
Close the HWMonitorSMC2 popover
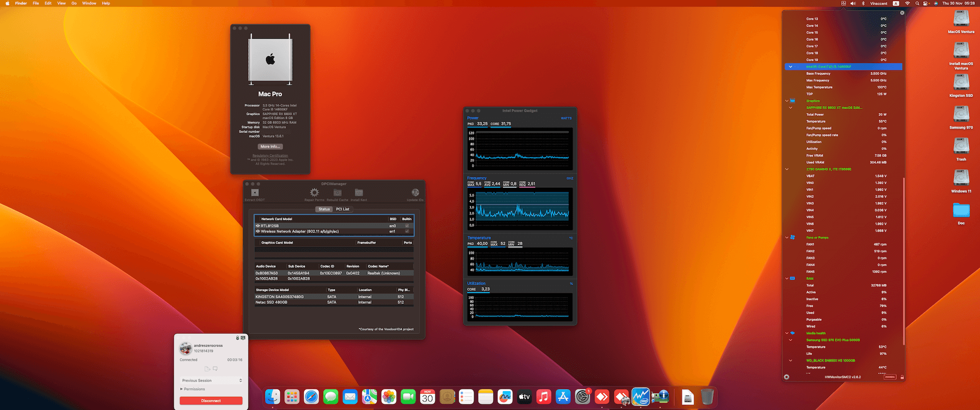coord(902,13)
